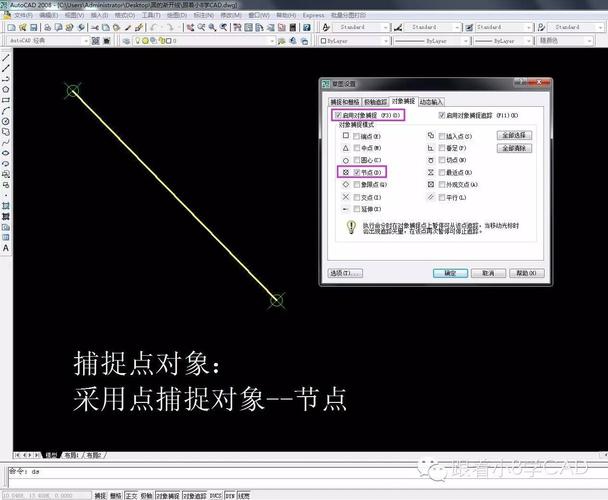
Task: Select the Line tool in draw toolbar
Action: 6,58
